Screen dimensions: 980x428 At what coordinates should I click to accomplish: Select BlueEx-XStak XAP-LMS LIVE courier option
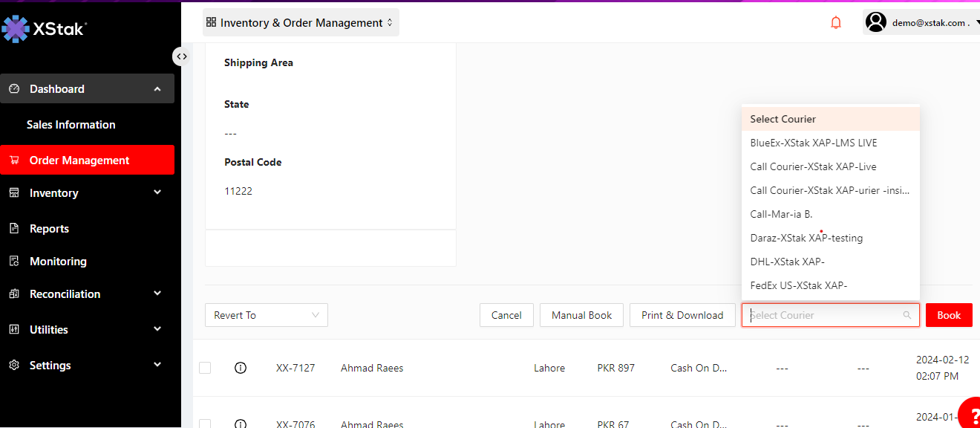coord(813,143)
